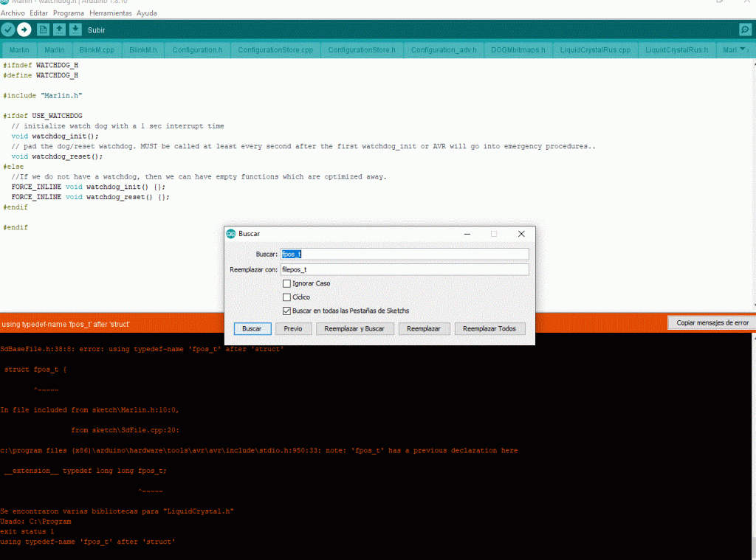Click Copiar mensajes de error button
The image size is (756, 560).
point(712,322)
